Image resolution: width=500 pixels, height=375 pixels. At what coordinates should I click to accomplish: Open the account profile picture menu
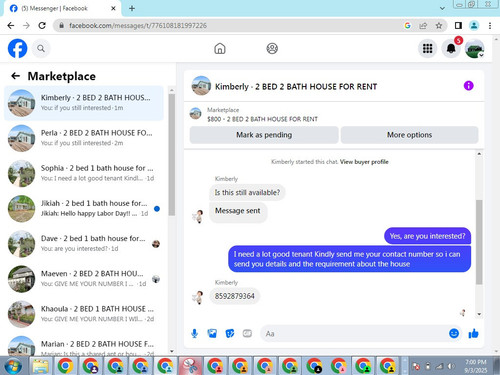tap(475, 49)
